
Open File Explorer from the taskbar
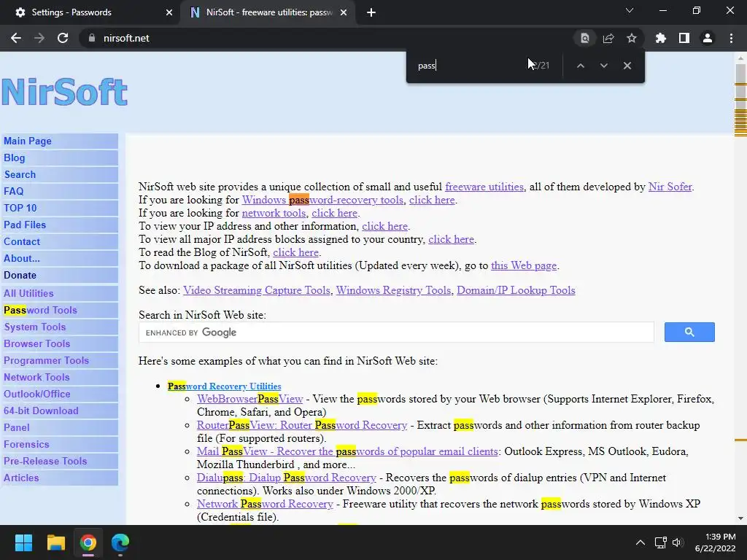click(x=55, y=542)
